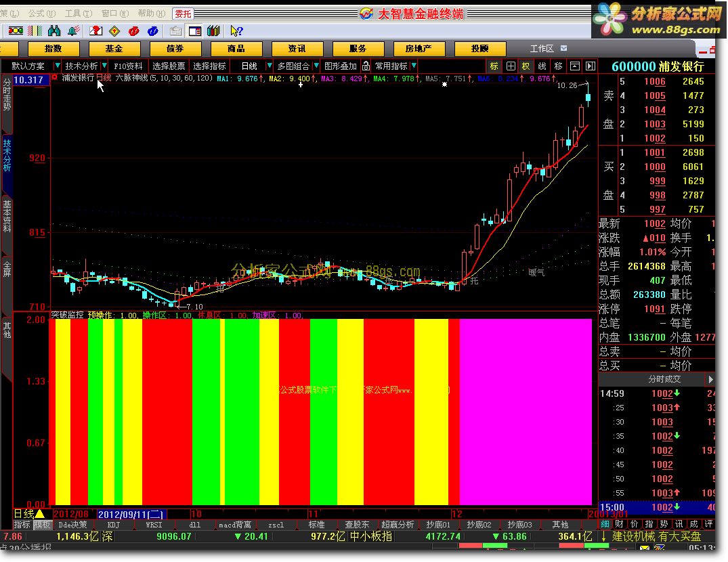Viewport: 728px width, 562px height.
Task: Expand the 分时成交 panel arrow
Action: pyautogui.click(x=710, y=380)
